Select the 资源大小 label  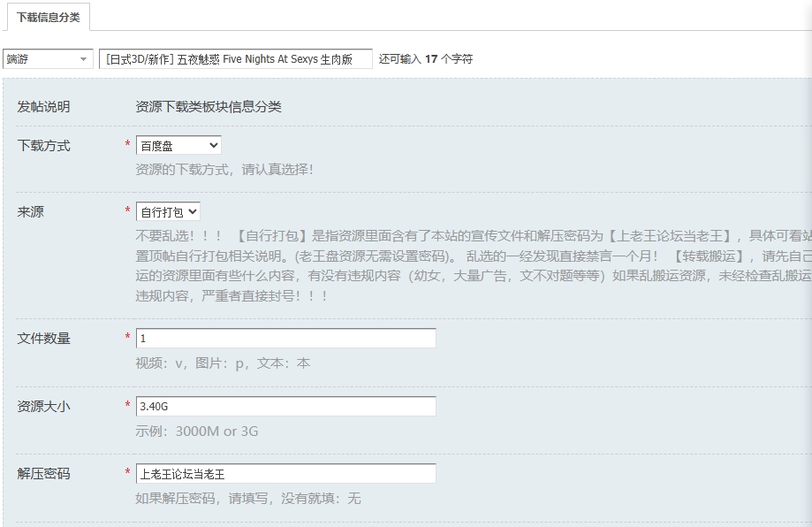[x=43, y=406]
